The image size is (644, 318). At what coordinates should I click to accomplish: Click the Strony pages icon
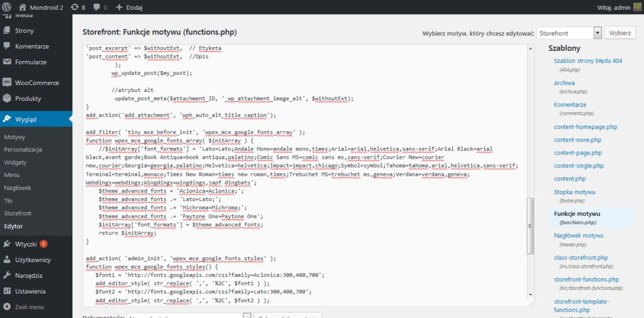[6, 30]
